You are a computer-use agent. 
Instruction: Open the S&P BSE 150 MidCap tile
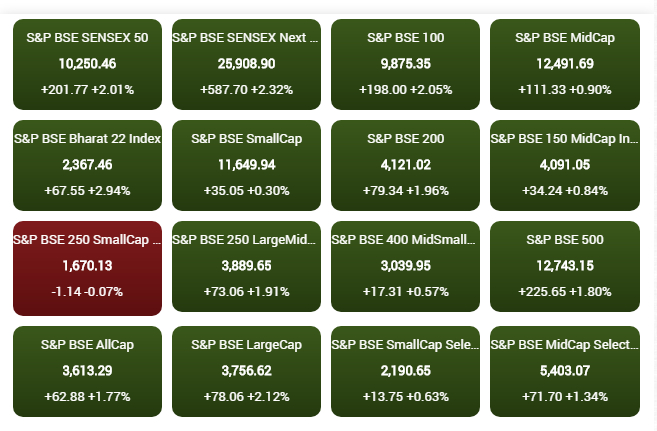pyautogui.click(x=564, y=165)
